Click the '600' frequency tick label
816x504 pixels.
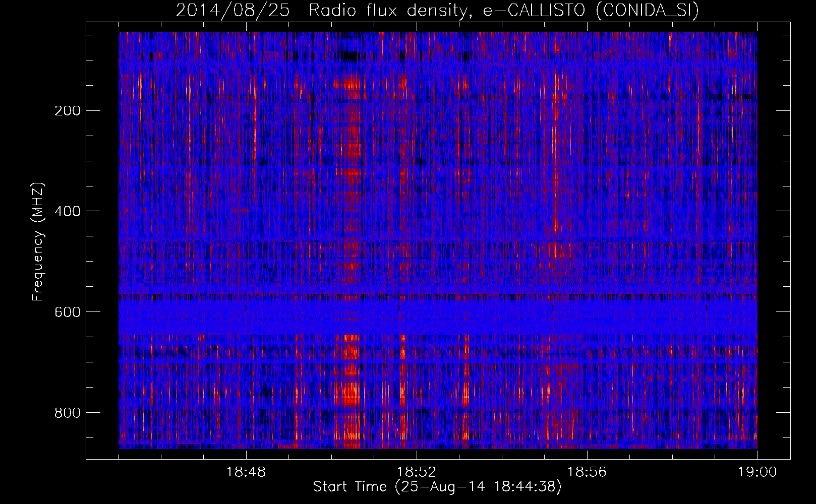coord(67,311)
